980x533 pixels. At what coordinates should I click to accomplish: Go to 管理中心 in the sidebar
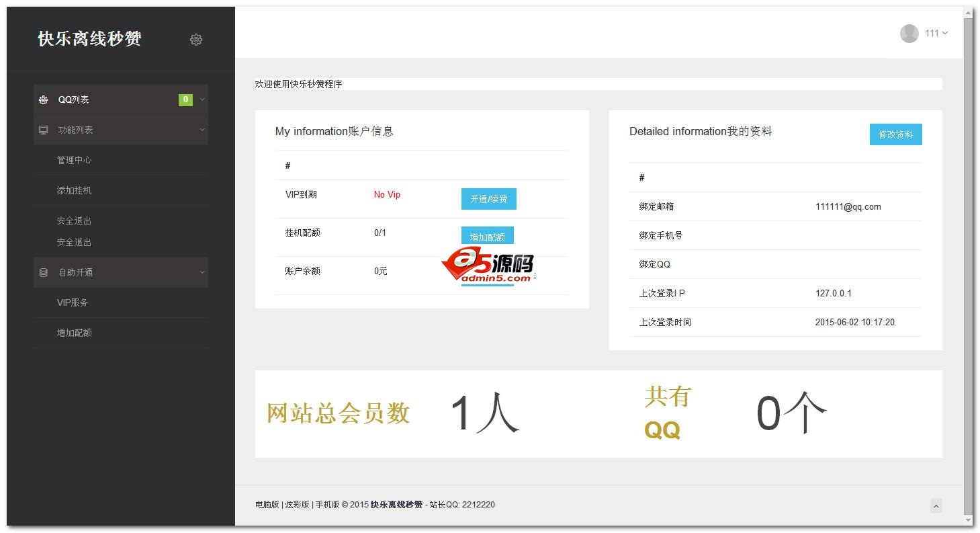[74, 160]
